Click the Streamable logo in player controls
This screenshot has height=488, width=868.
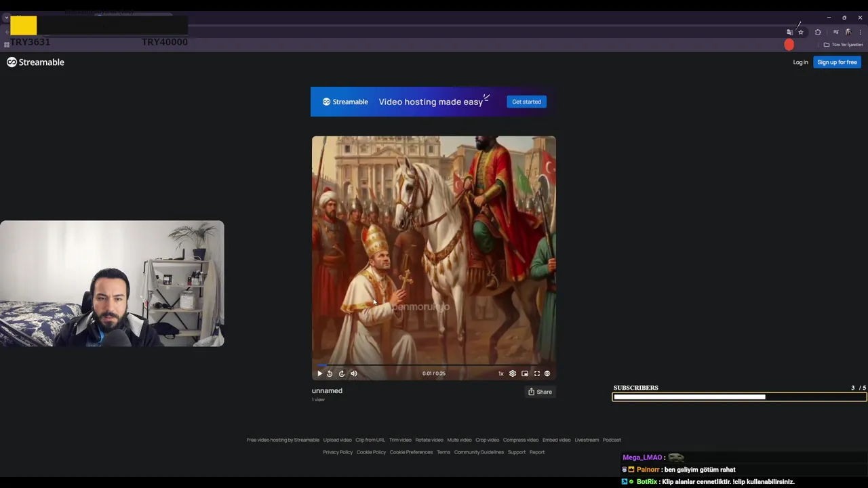pos(547,373)
